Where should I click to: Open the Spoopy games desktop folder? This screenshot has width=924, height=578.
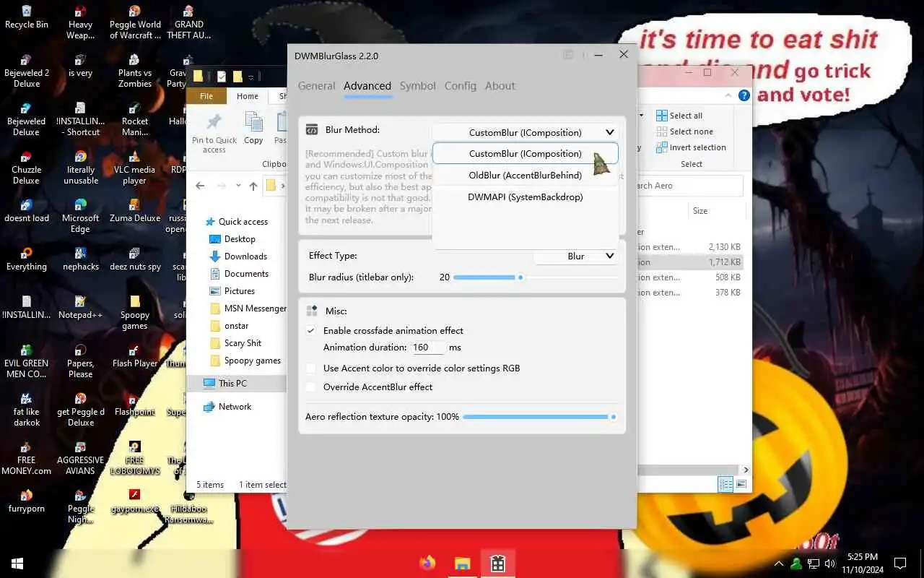(135, 313)
